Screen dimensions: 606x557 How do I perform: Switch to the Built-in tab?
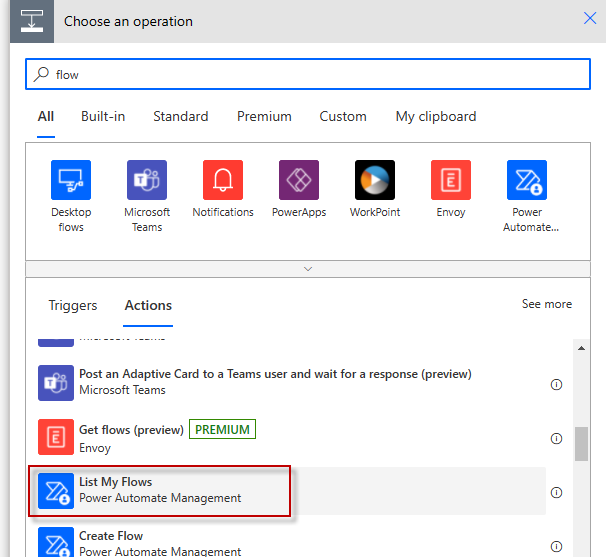pos(103,116)
